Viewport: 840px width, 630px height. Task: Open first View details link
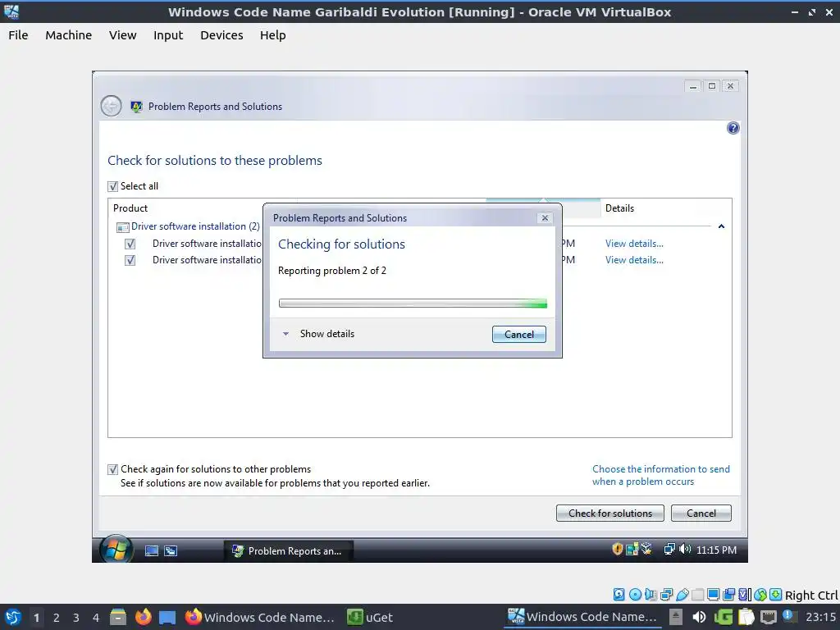[x=634, y=244]
